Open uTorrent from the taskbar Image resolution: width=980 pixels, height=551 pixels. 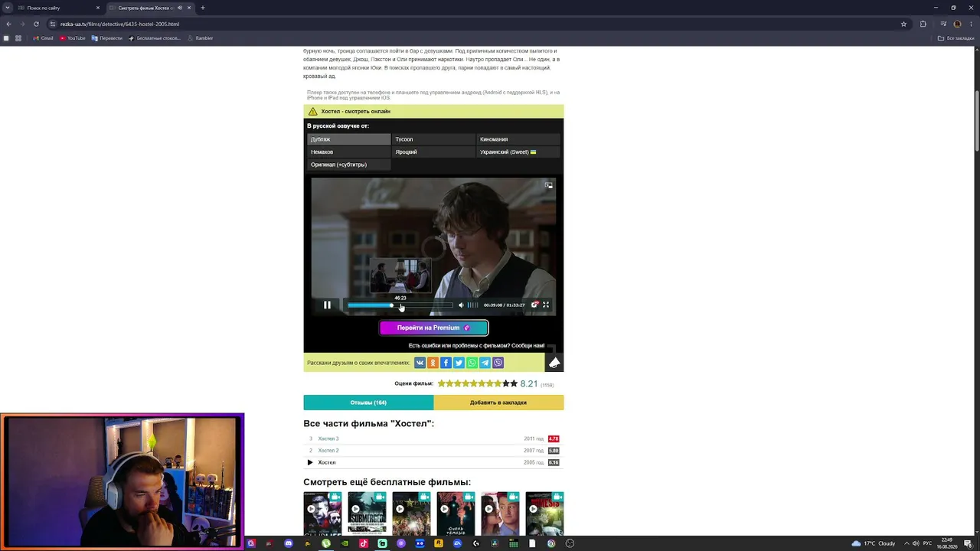point(326,543)
